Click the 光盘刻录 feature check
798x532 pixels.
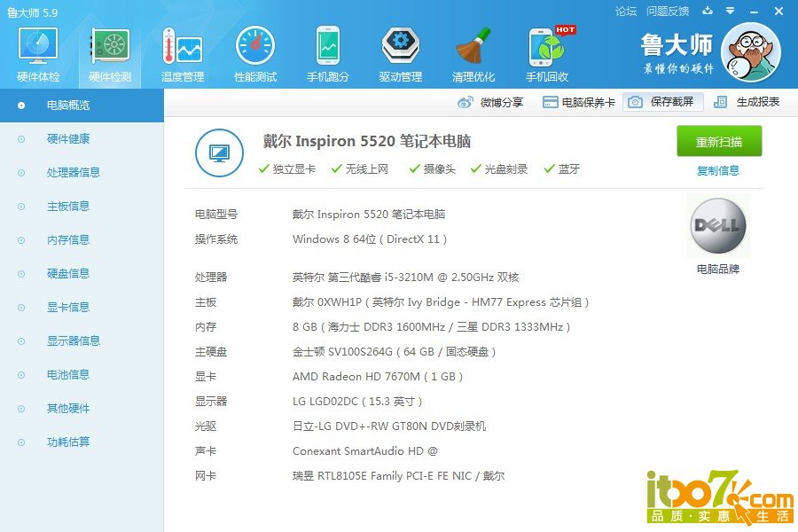click(499, 169)
